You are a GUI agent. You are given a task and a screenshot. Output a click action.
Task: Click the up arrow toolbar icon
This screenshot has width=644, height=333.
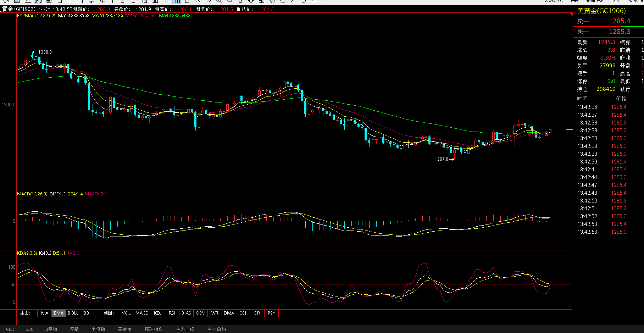240,1
